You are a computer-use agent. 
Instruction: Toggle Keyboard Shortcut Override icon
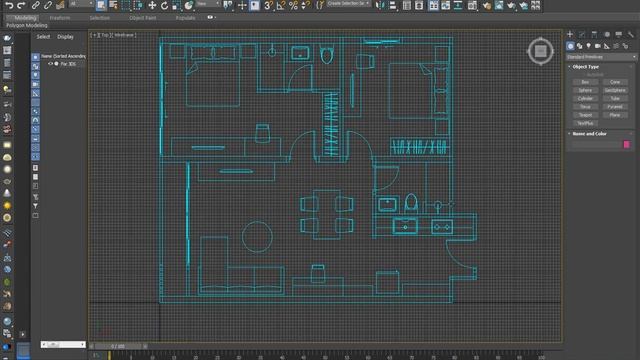pyautogui.click(x=255, y=5)
